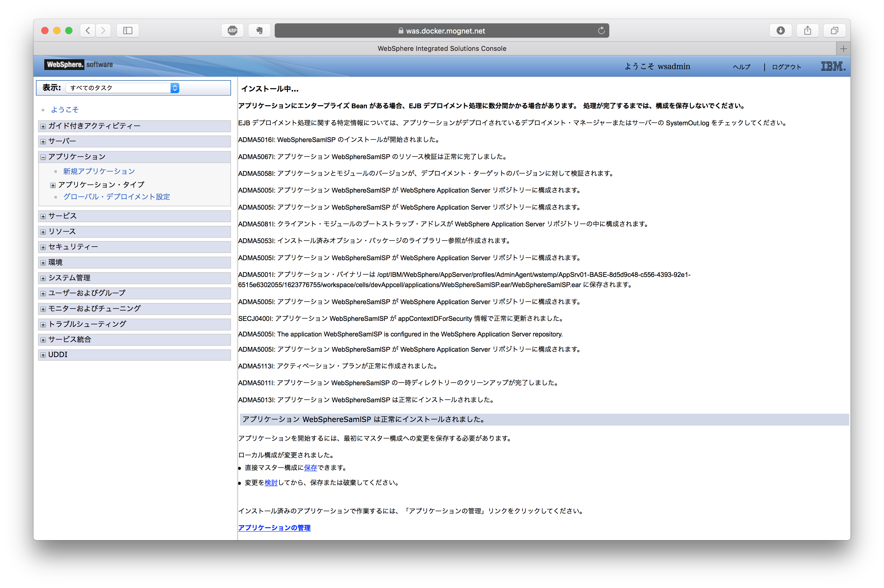Collapse the アプリケーション section
Image resolution: width=884 pixels, height=588 pixels.
pos(42,157)
